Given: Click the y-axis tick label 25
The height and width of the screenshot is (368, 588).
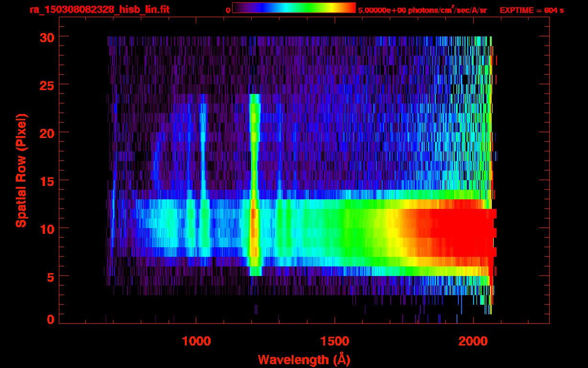Looking at the screenshot, I should click(46, 85).
